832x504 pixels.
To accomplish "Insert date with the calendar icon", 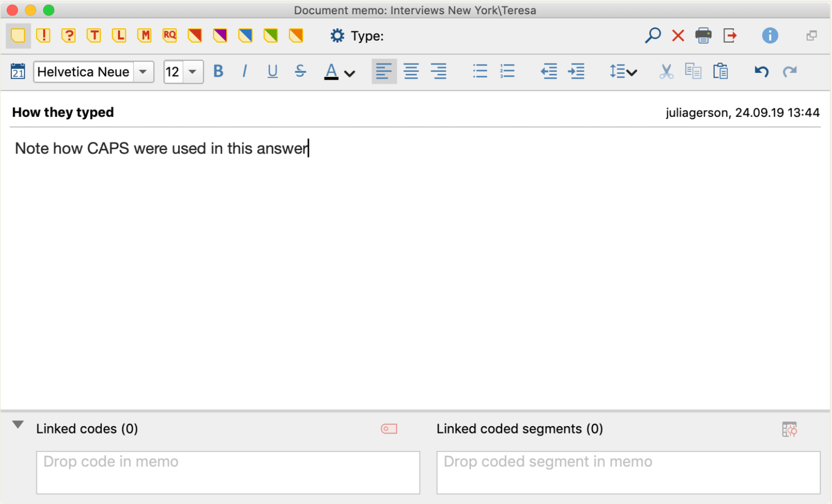I will click(x=18, y=71).
